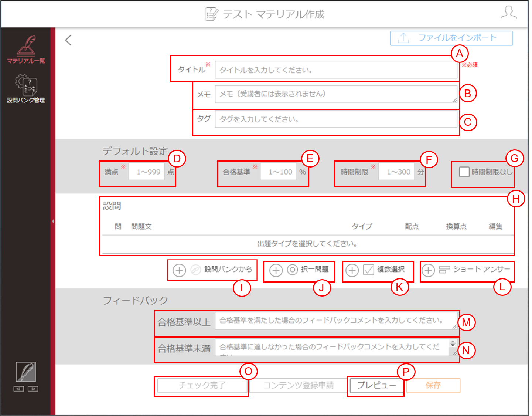
Task: Click the タイプ column header
Action: coord(362,226)
